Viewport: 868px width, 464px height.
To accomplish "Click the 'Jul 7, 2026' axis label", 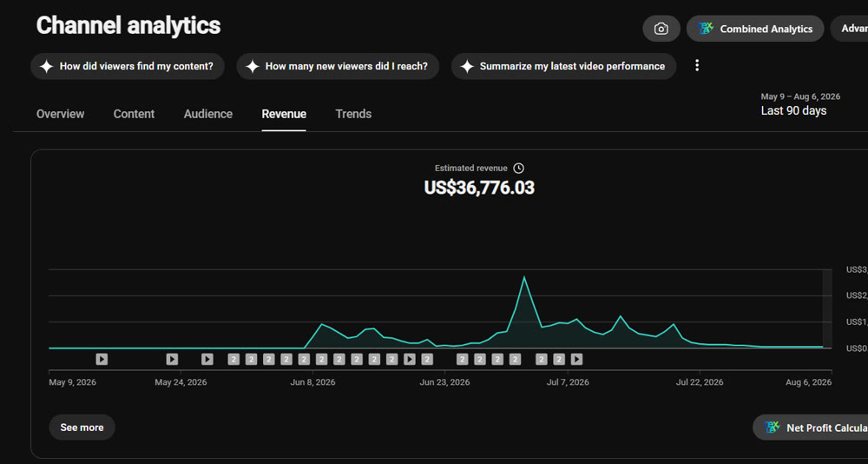I will tap(568, 382).
